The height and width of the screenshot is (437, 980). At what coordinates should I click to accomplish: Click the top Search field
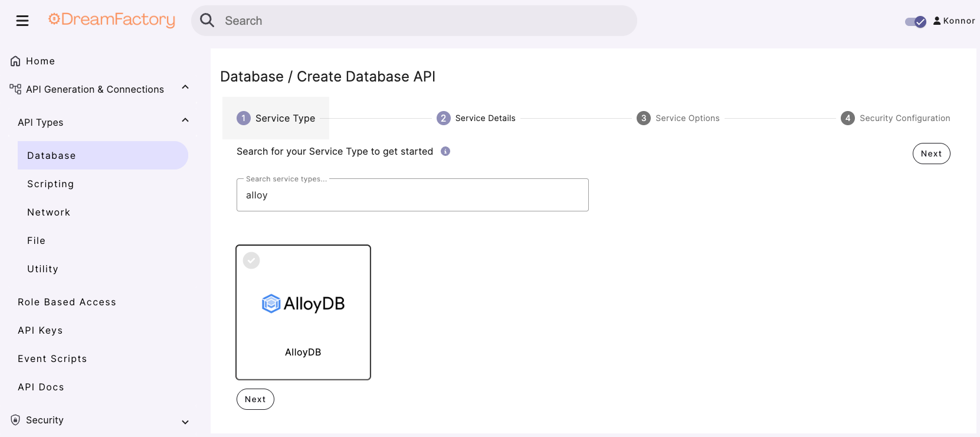(414, 21)
